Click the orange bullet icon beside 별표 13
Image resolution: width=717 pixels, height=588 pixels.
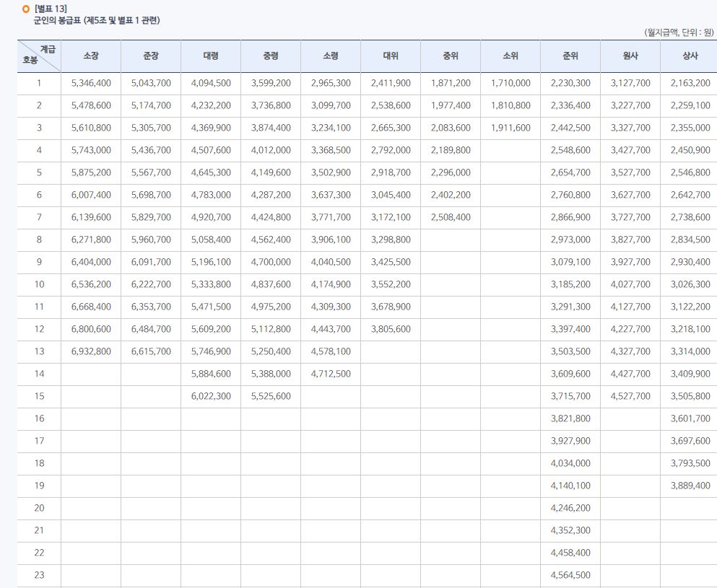click(x=25, y=9)
